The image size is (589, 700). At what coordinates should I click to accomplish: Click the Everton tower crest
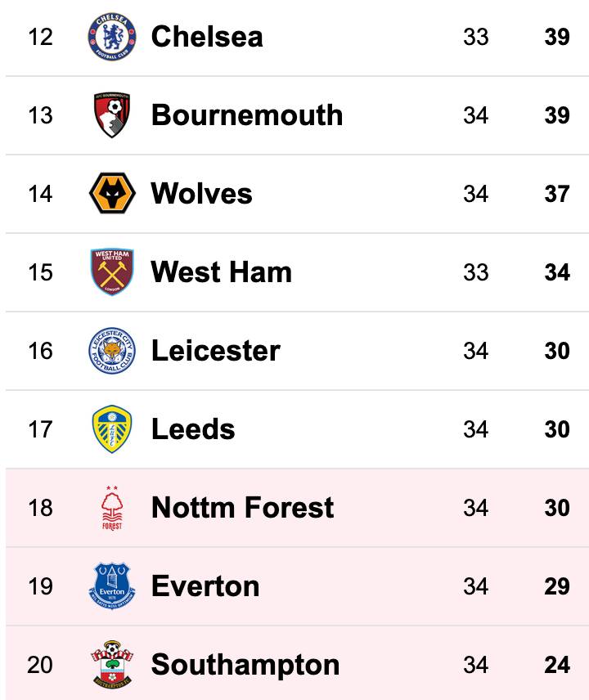point(112,586)
